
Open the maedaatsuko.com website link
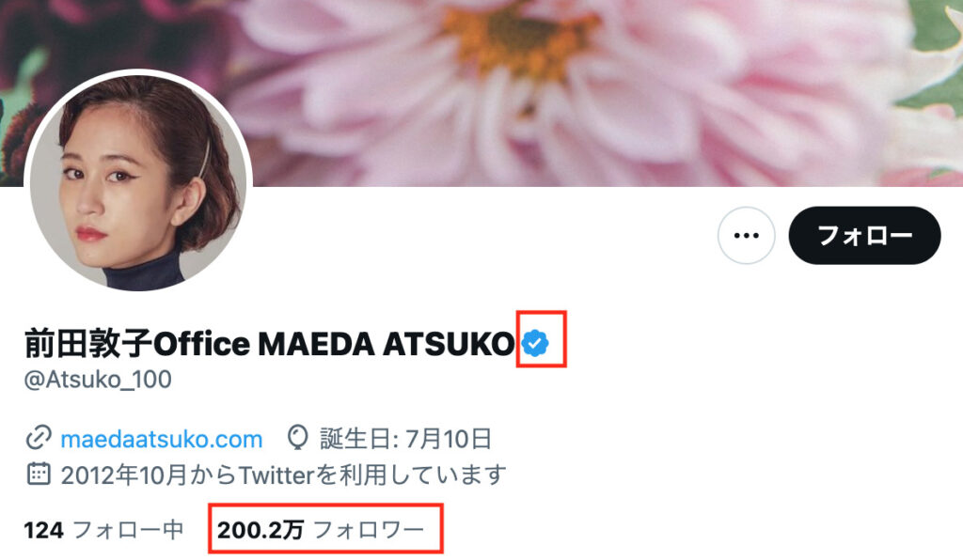pyautogui.click(x=162, y=439)
